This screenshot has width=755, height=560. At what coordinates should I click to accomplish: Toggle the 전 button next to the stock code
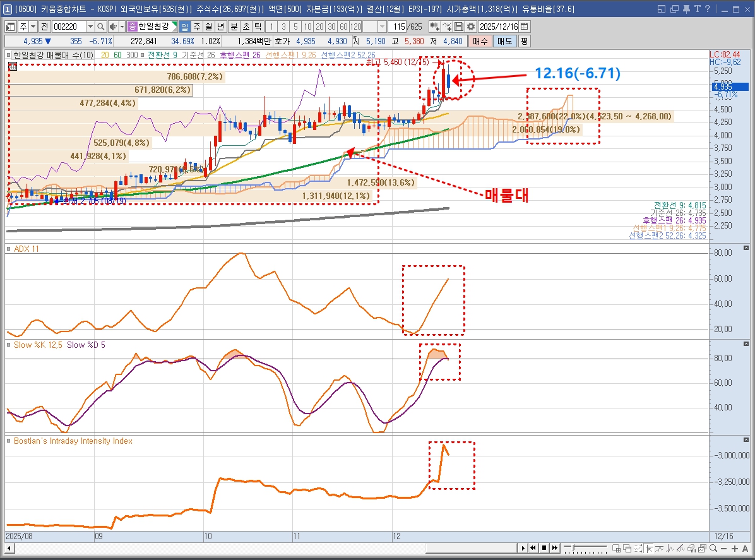45,27
